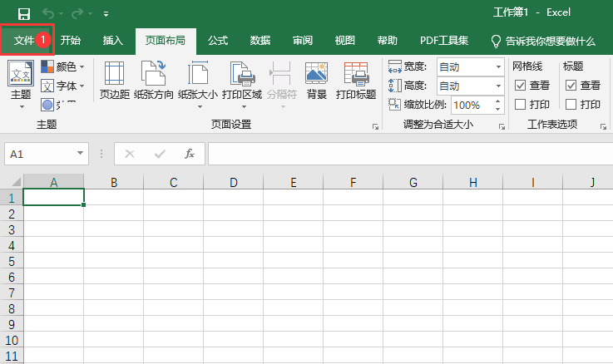
Task: Open the 页边距 margins menu
Action: coord(114,81)
